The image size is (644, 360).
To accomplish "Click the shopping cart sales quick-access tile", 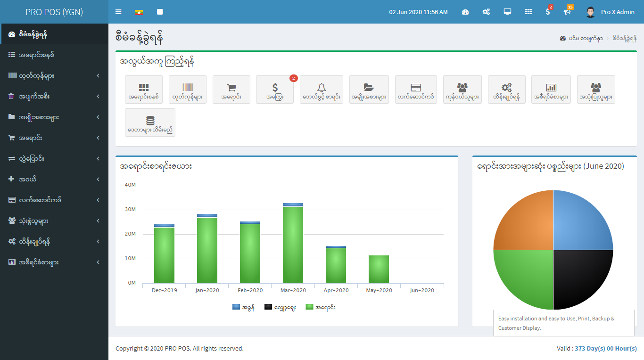I will 231,90.
